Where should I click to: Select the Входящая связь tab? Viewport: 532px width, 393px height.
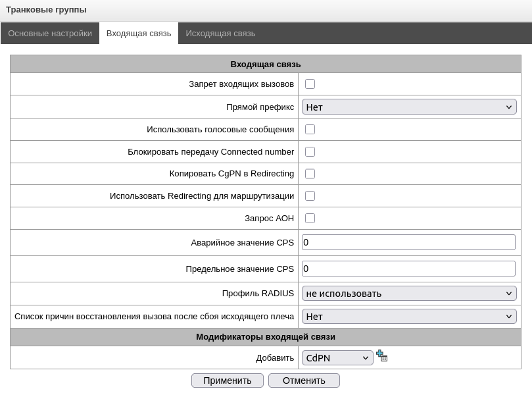[x=139, y=34]
